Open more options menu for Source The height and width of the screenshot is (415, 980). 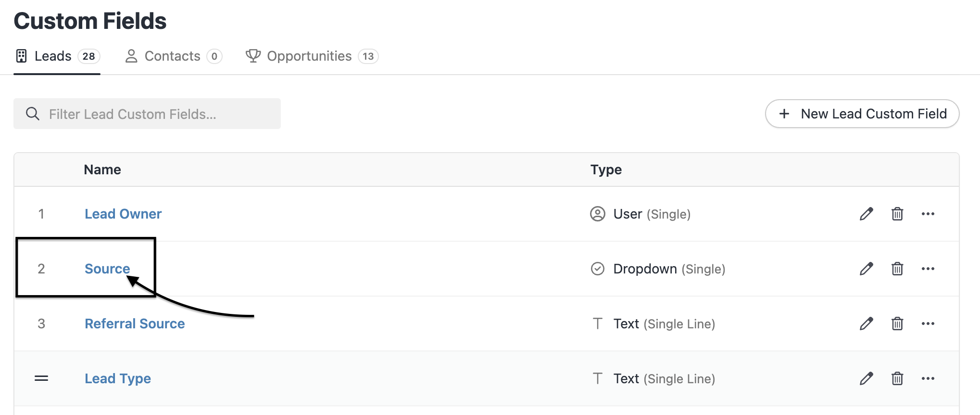928,269
